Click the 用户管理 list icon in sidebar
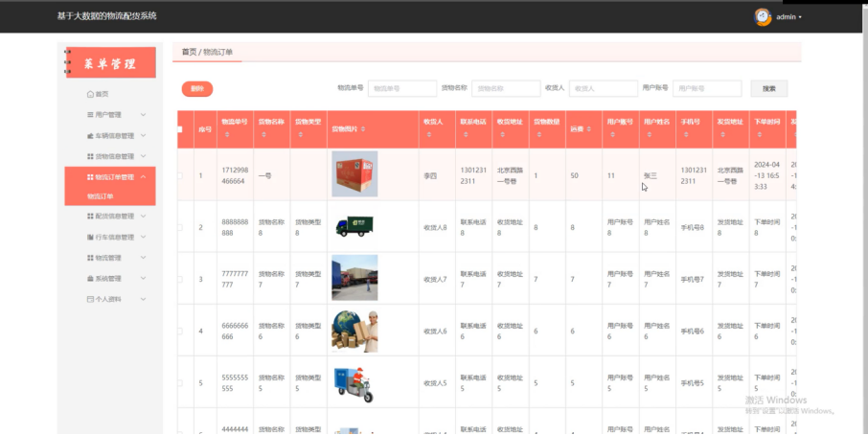Image resolution: width=868 pixels, height=435 pixels. coord(90,115)
